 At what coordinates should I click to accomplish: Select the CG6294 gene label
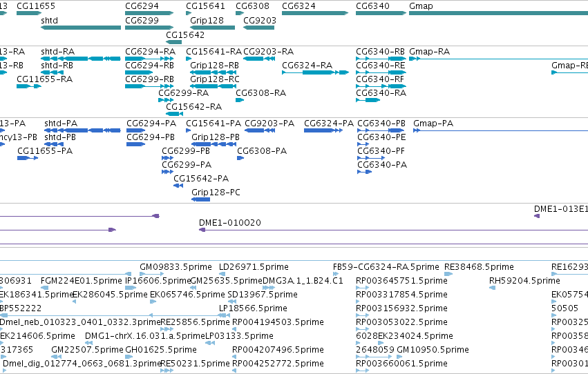tap(142, 6)
